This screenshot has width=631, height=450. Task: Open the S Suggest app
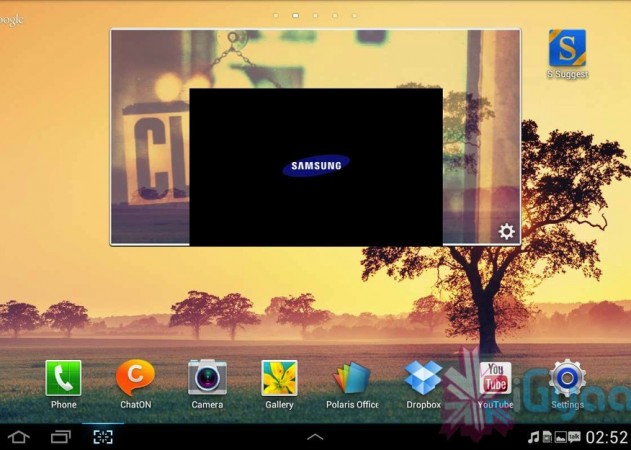567,49
